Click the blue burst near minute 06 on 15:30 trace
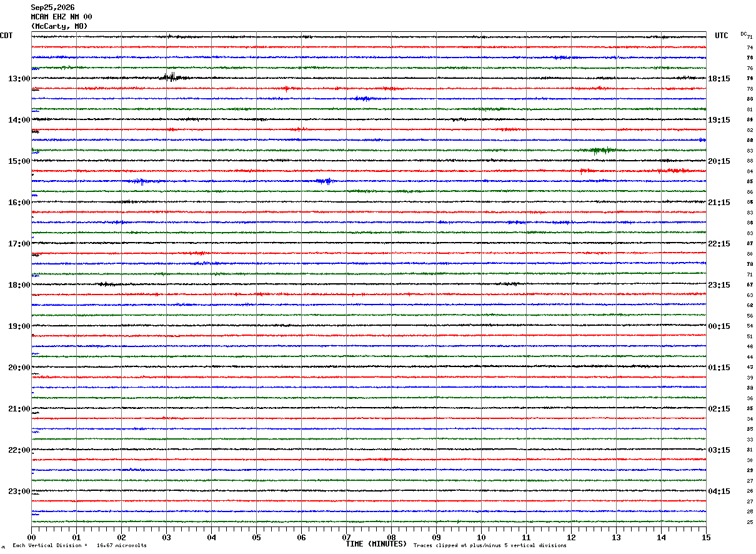Viewport: 756px width, 554px height. pos(326,181)
